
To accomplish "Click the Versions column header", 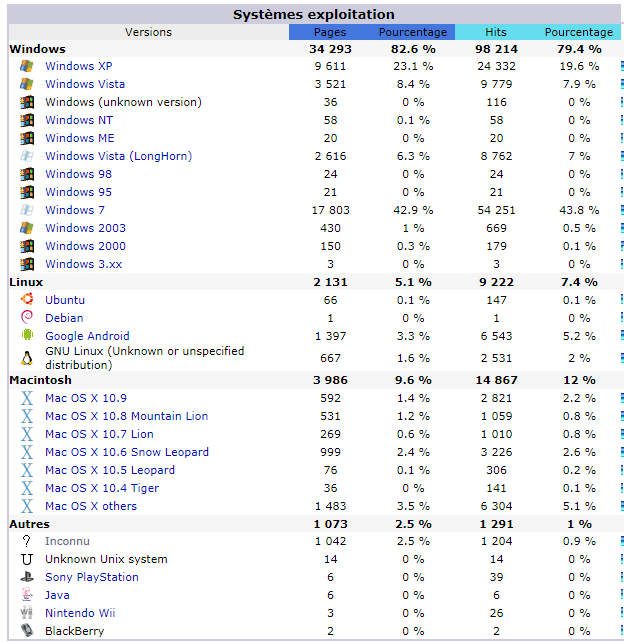I will click(148, 32).
